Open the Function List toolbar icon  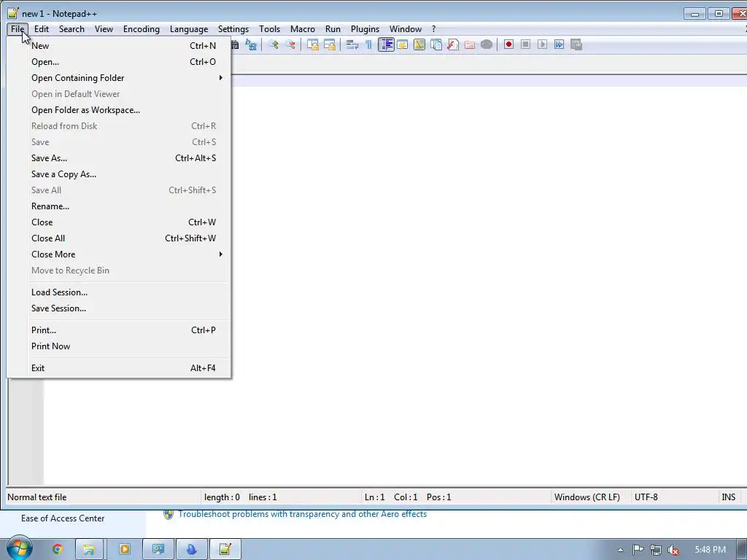[452, 44]
